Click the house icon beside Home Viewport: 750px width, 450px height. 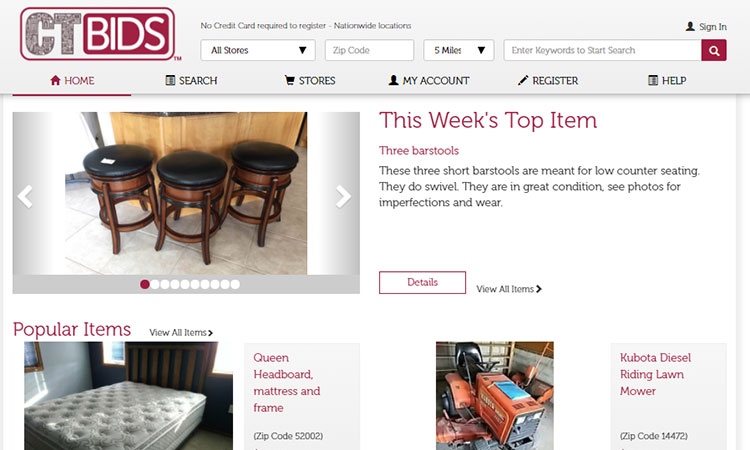tap(55, 80)
